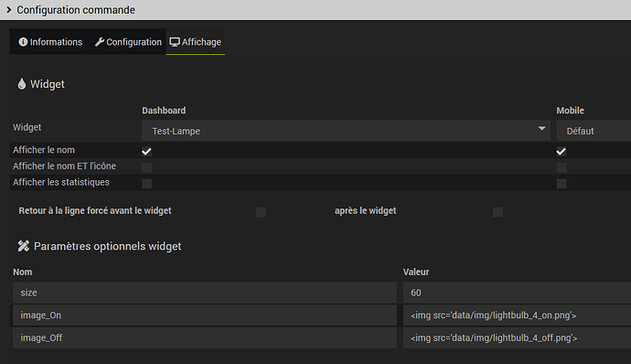Open the Mobile widget dropdown showing Défaut
The width and height of the screenshot is (631, 364).
click(x=594, y=131)
